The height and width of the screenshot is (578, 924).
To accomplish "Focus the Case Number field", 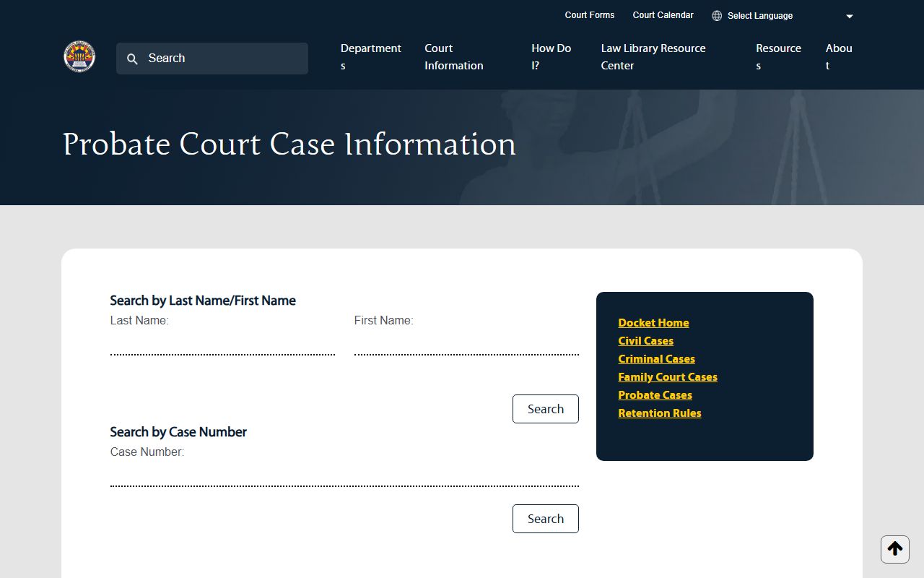I will pyautogui.click(x=344, y=475).
